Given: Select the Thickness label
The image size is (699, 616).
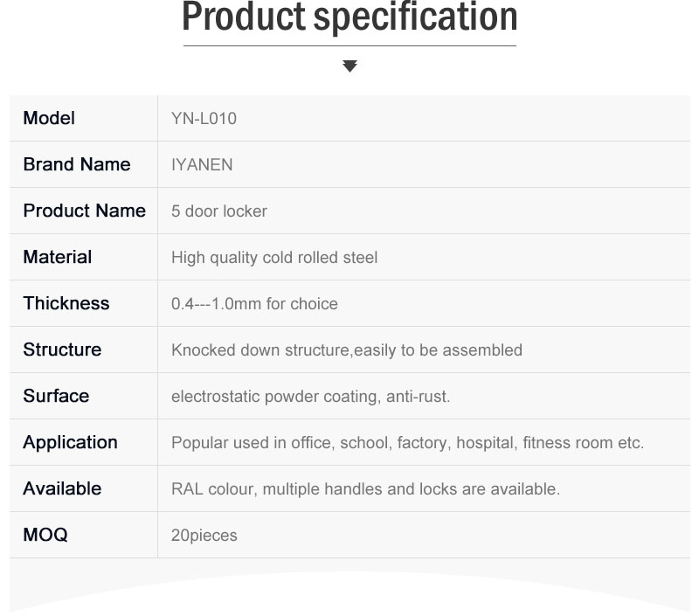Looking at the screenshot, I should (66, 303).
